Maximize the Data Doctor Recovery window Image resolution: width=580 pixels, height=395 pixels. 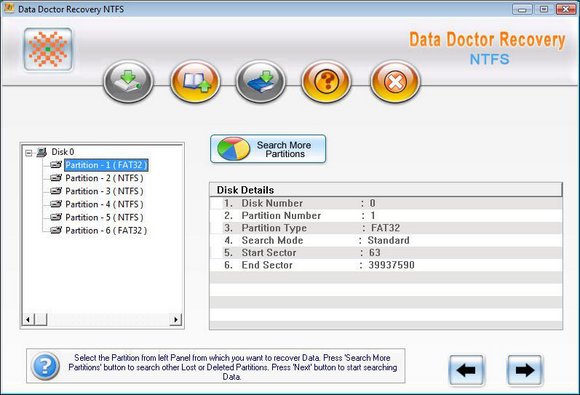pos(544,9)
